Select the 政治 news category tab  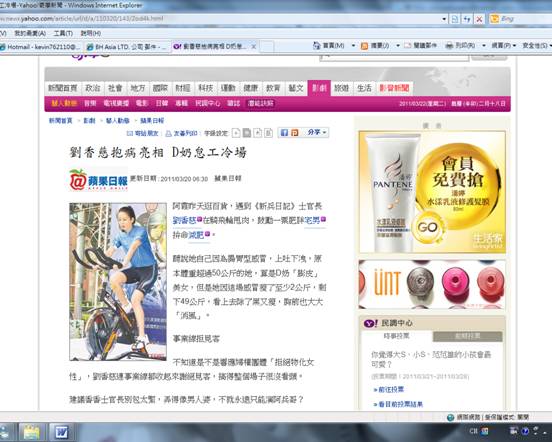pyautogui.click(x=93, y=88)
